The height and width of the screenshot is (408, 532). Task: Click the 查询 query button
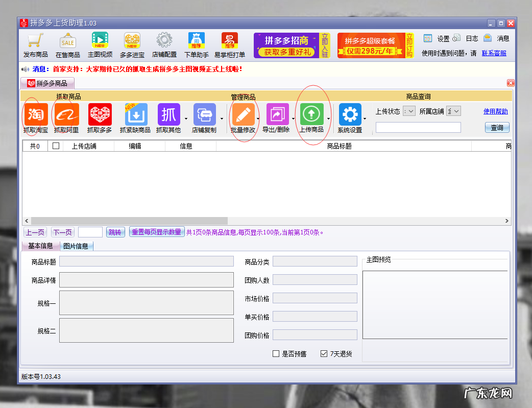click(496, 127)
